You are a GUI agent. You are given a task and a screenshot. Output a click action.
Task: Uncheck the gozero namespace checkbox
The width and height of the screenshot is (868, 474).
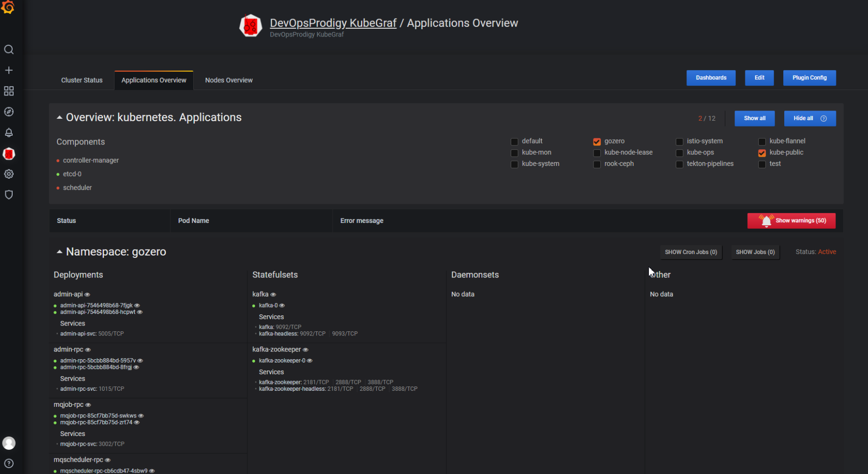point(597,142)
